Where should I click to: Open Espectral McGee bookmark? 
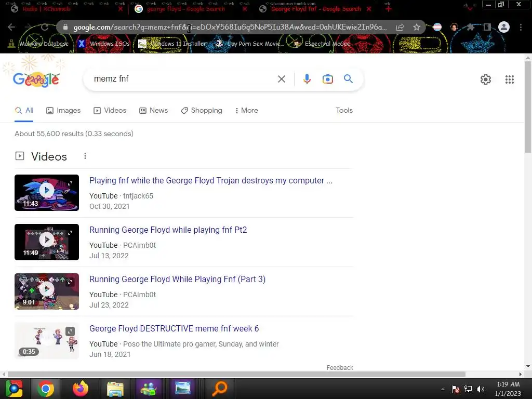coord(322,44)
